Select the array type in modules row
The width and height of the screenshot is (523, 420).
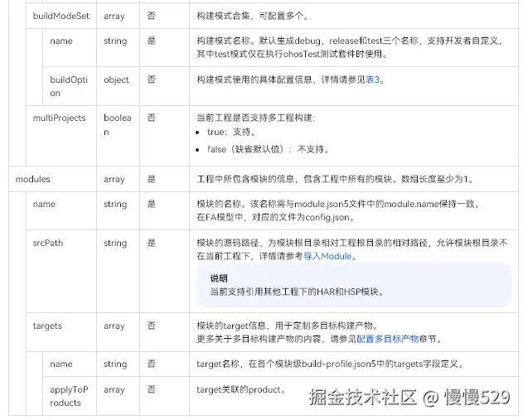pos(114,179)
